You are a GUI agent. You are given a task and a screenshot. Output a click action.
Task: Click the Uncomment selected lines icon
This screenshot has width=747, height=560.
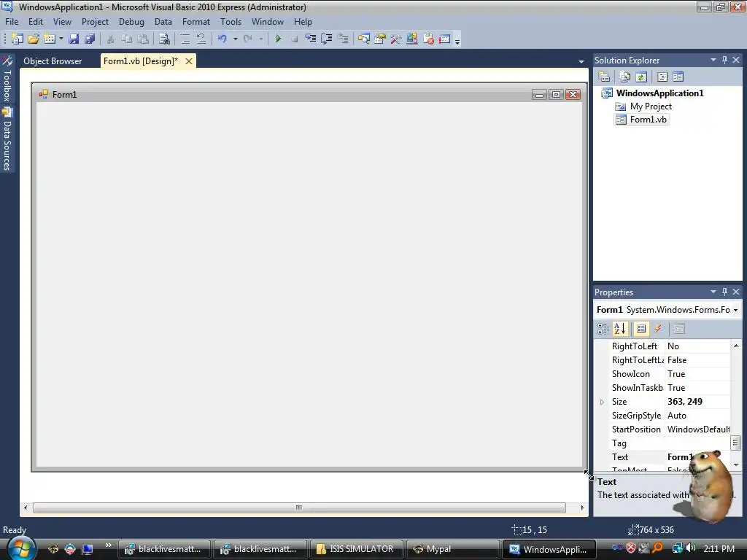[201, 39]
